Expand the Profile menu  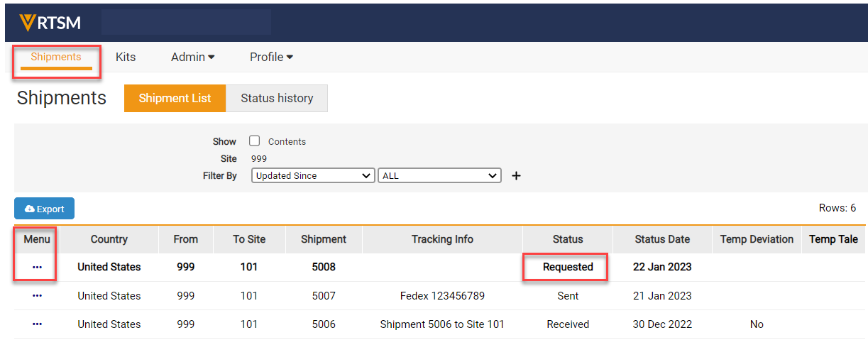tap(271, 57)
